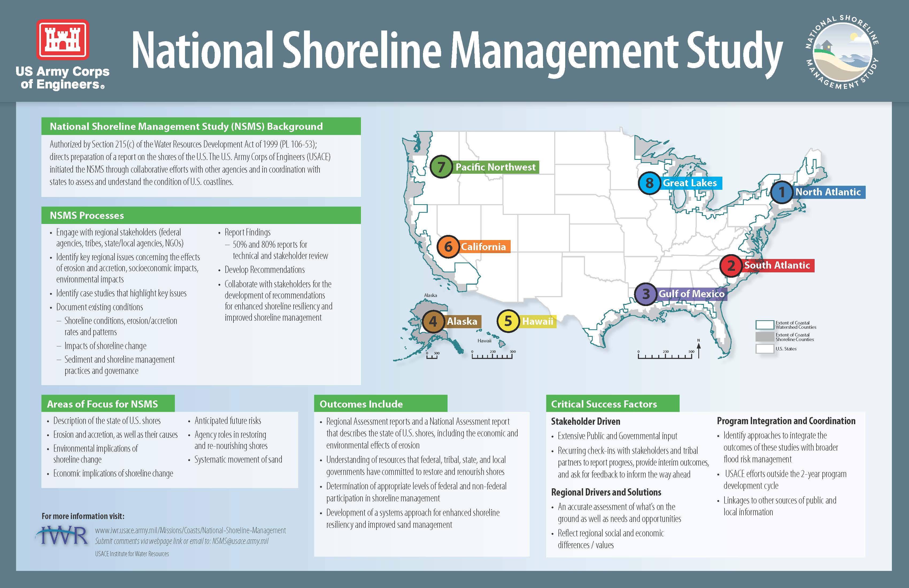Click 'USACE Institute for Water Resources' caption
909x588 pixels.
132,554
